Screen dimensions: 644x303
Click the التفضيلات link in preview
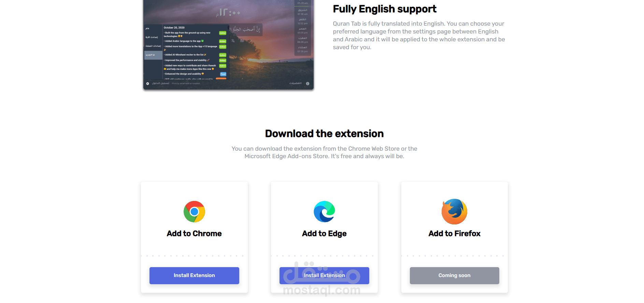tap(296, 83)
